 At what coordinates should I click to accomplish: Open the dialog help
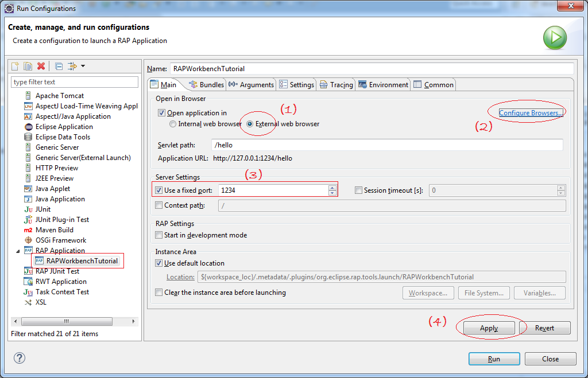[20, 358]
